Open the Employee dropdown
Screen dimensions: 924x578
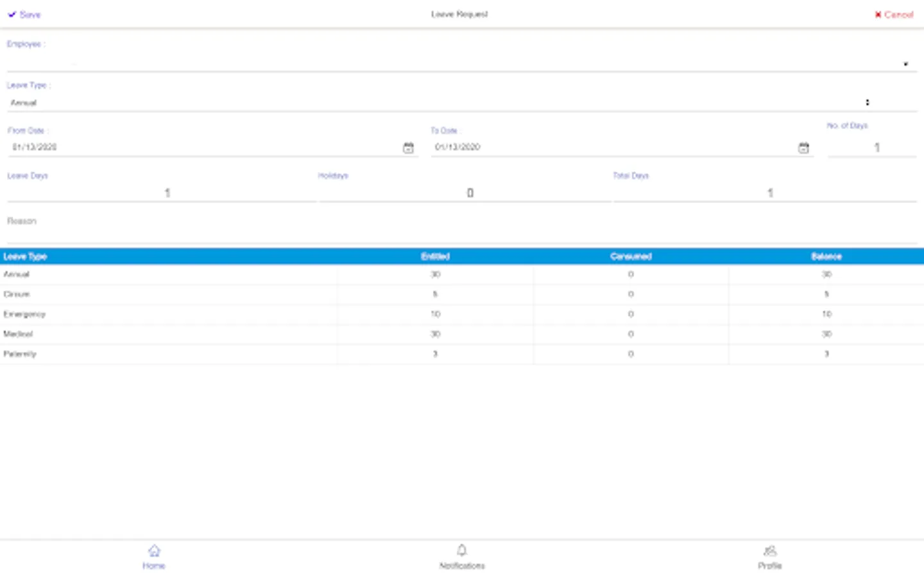pyautogui.click(x=462, y=64)
